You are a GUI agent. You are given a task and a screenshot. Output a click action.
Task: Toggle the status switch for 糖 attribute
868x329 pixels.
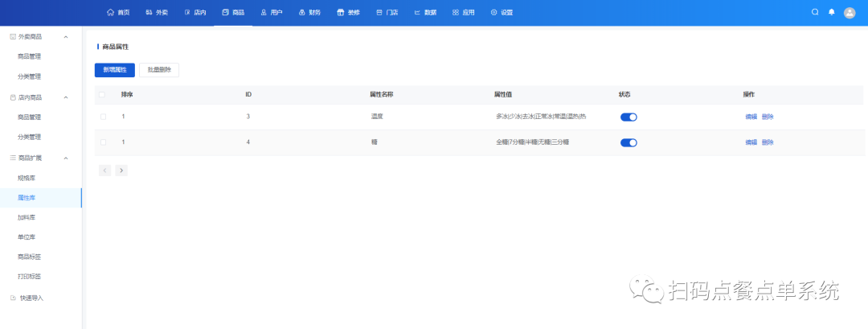coord(628,142)
